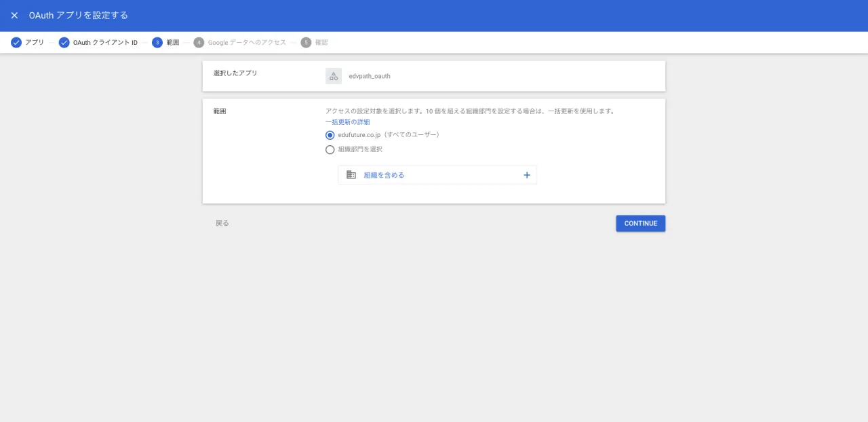
Task: Close the OAuth app setup dialog
Action: click(14, 15)
